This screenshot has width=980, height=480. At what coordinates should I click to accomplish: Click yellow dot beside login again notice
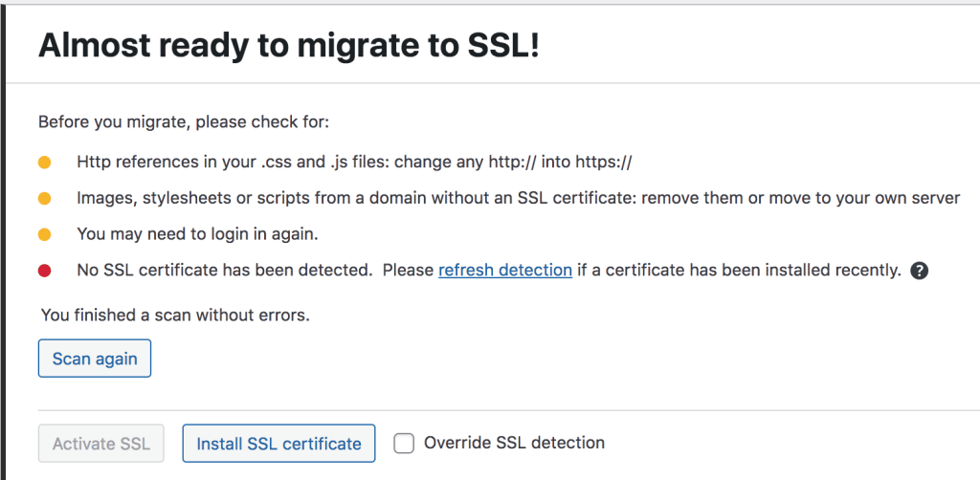45,234
